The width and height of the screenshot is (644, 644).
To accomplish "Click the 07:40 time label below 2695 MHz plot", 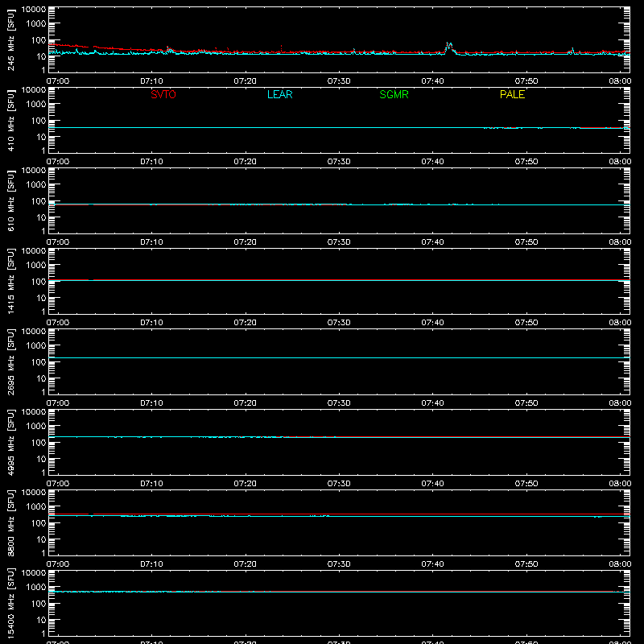I will pos(432,403).
